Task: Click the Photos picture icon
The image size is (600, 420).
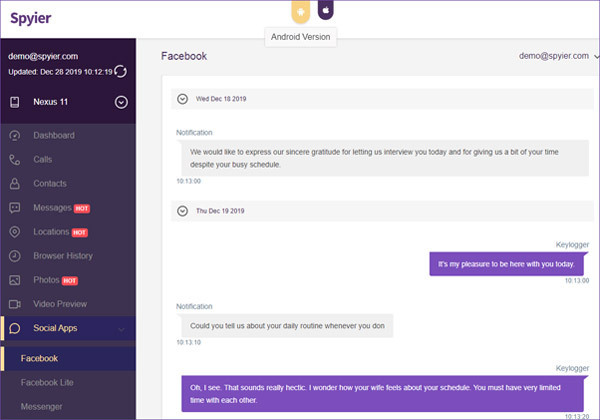Action: click(x=15, y=280)
